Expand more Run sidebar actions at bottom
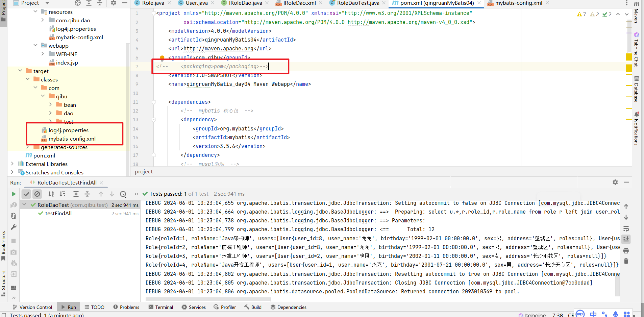The height and width of the screenshot is (317, 644). pyautogui.click(x=14, y=298)
